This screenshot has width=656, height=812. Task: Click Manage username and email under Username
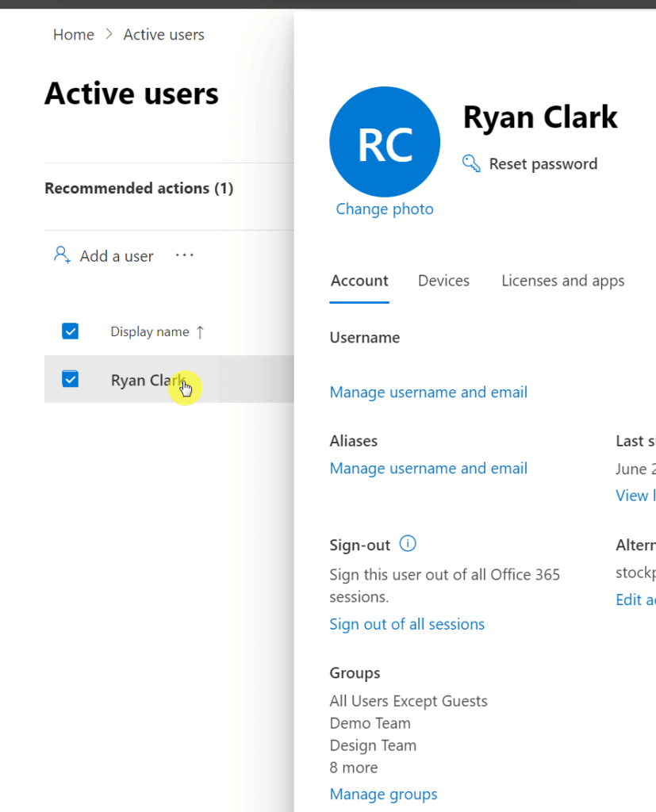[x=428, y=393]
